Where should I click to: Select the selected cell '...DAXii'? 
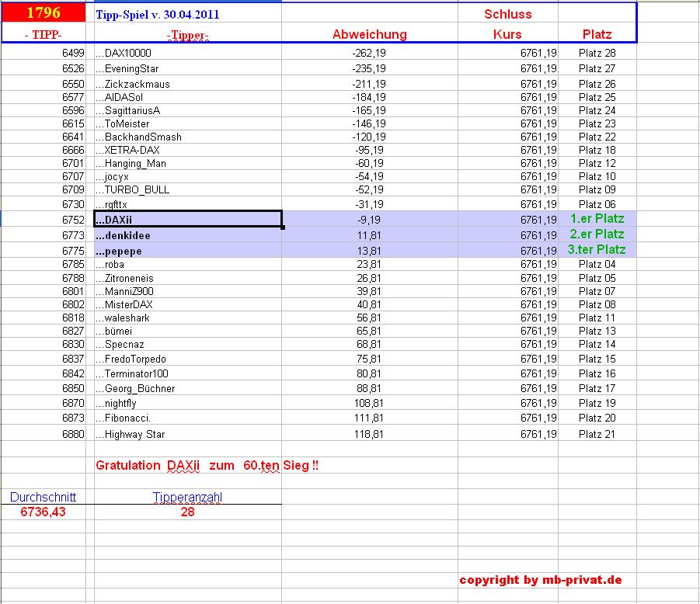tap(188, 219)
